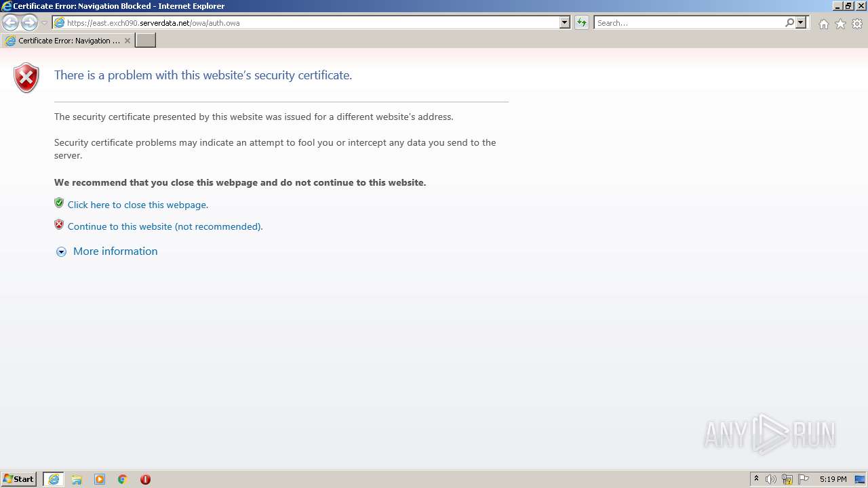The height and width of the screenshot is (488, 868).
Task: Click the Action Center flag tray icon
Action: click(804, 479)
